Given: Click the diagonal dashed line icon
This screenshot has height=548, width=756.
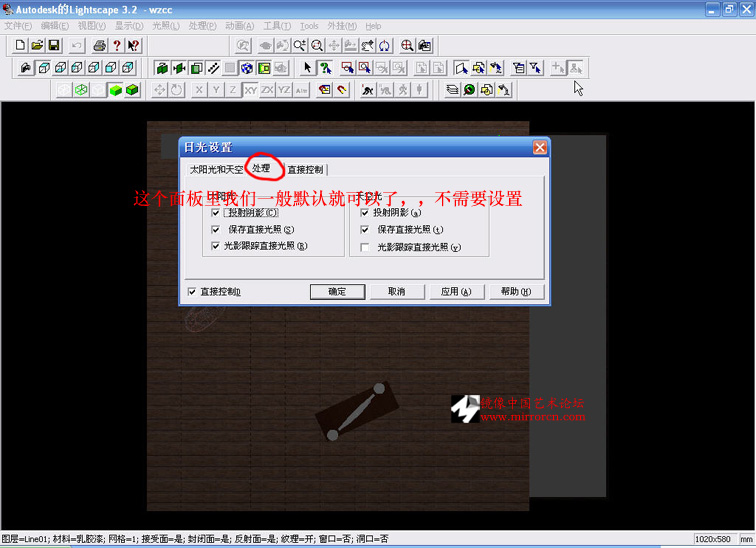Looking at the screenshot, I should coord(213,67).
